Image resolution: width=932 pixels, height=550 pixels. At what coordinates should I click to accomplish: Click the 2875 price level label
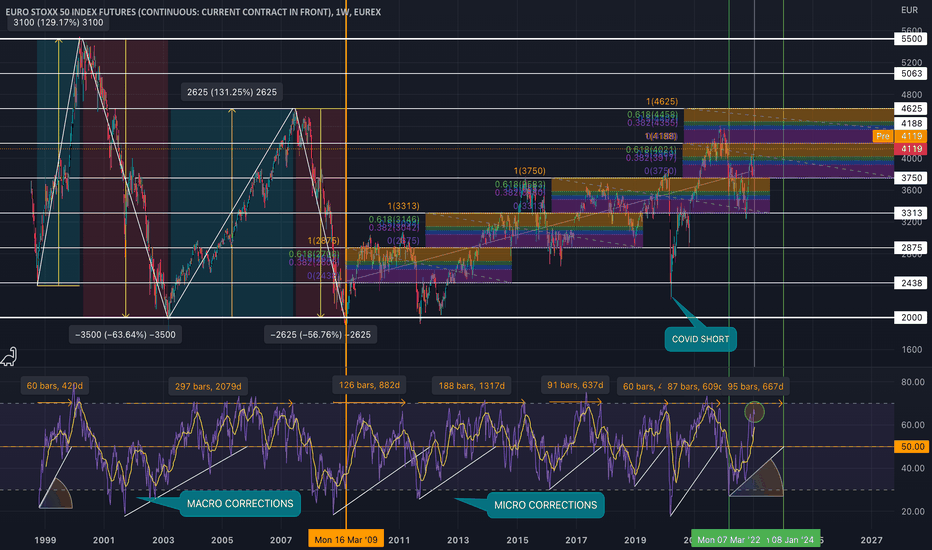point(911,247)
